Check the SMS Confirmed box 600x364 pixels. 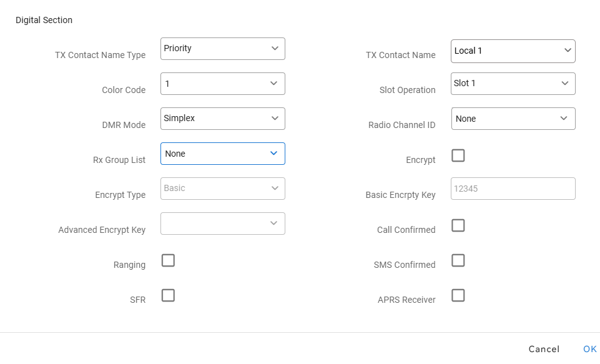click(458, 260)
